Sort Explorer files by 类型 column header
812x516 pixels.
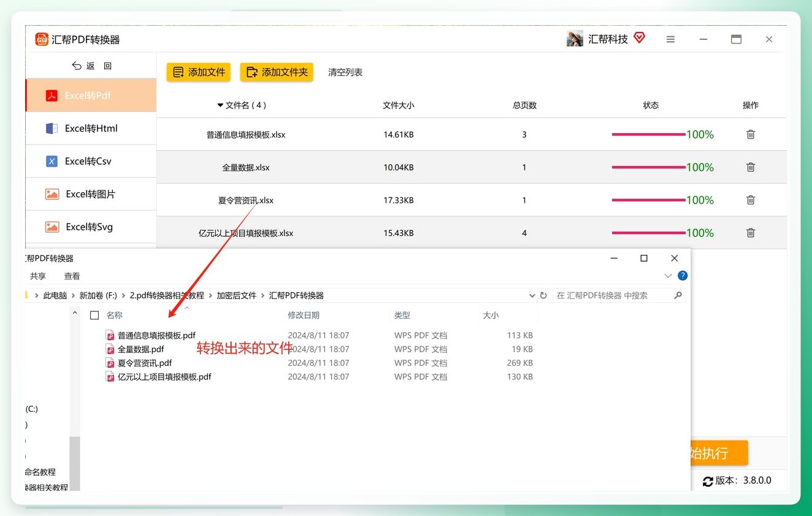pos(402,315)
